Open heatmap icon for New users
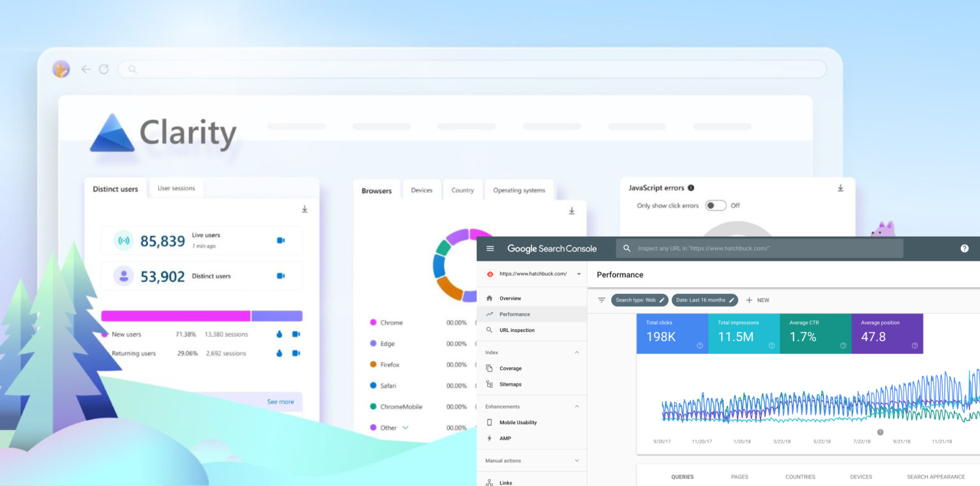The image size is (980, 486). [279, 334]
